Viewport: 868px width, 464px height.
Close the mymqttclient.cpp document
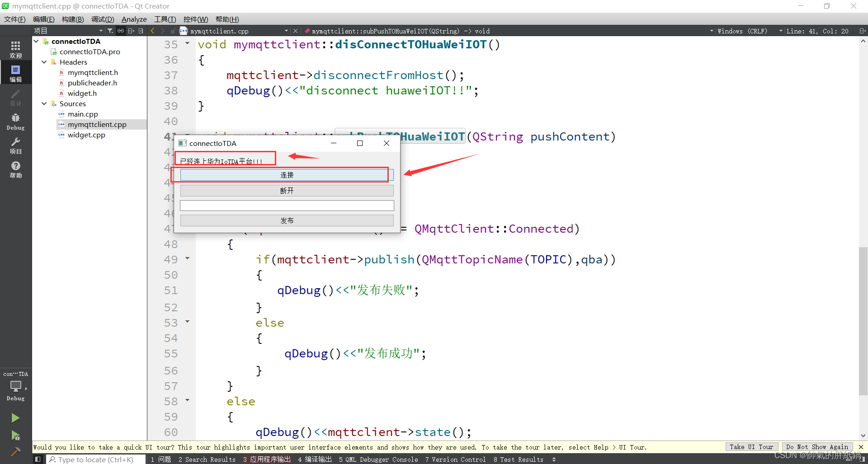pos(296,31)
